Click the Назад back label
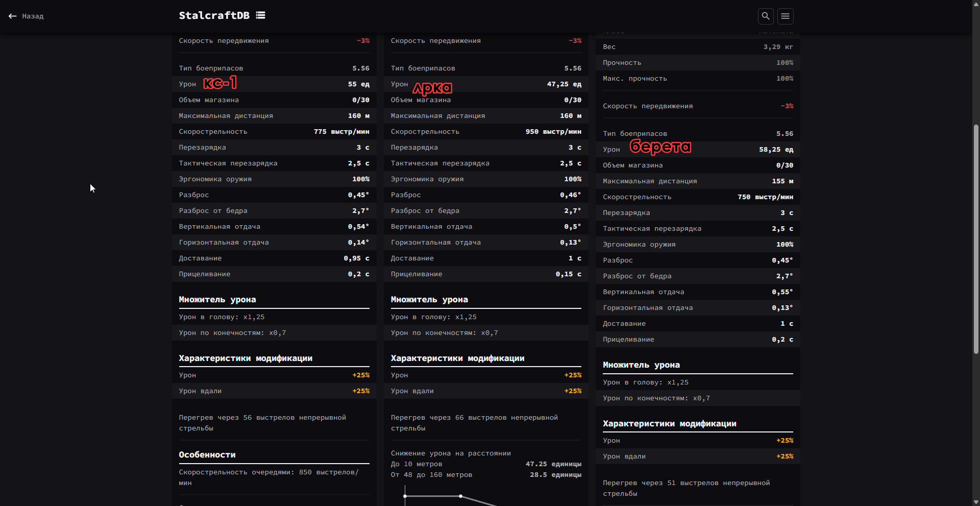The height and width of the screenshot is (506, 980). 33,16
